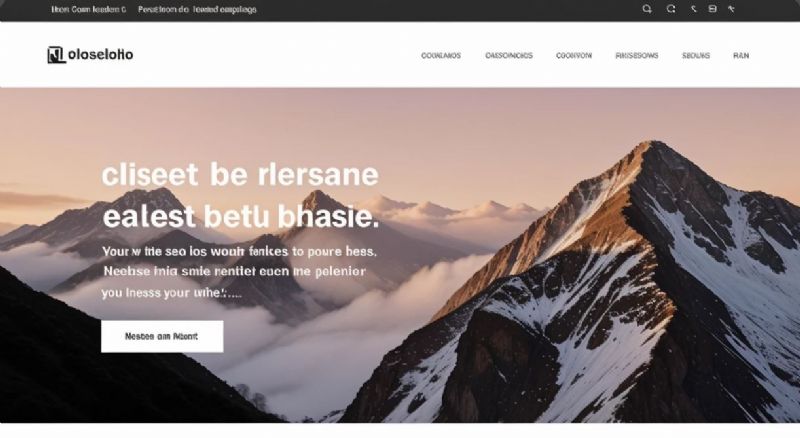The image size is (800, 438).
Task: Click the phone handset icon in top bar
Action: pos(693,9)
